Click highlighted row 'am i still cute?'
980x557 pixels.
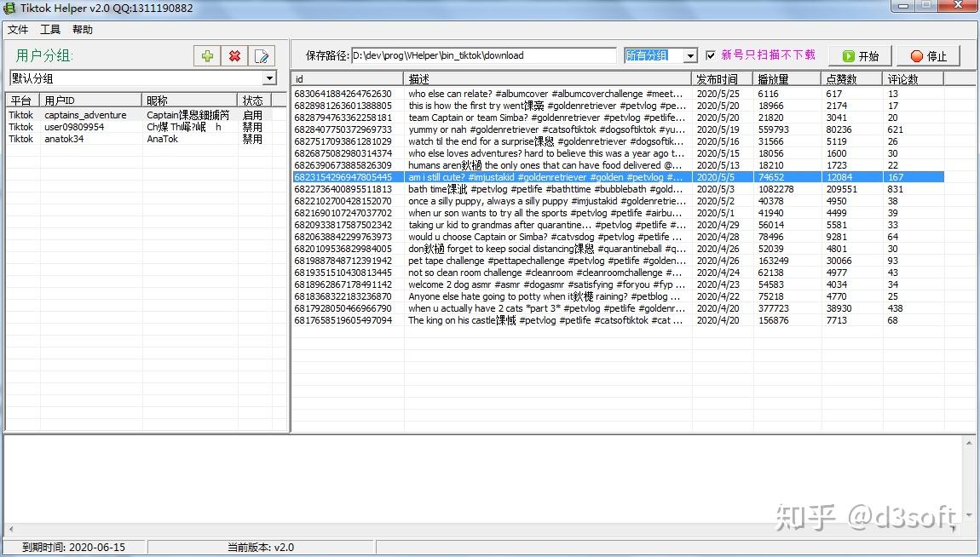(x=618, y=176)
